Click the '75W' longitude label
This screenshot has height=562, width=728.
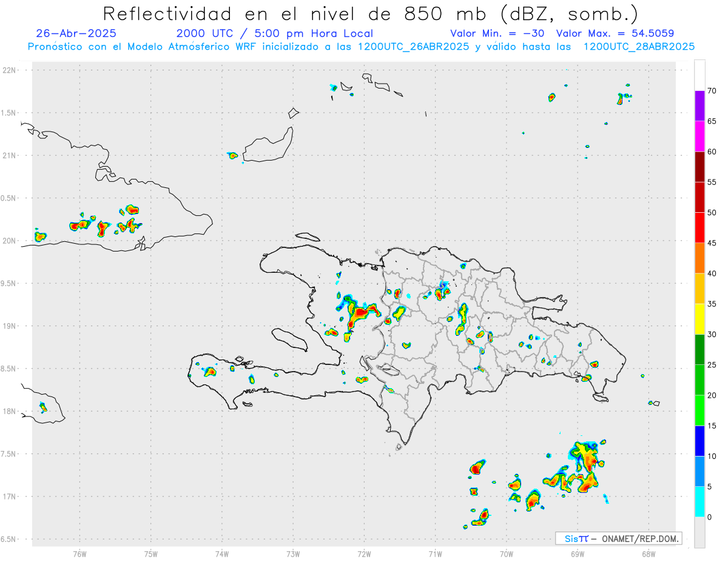[x=150, y=554]
